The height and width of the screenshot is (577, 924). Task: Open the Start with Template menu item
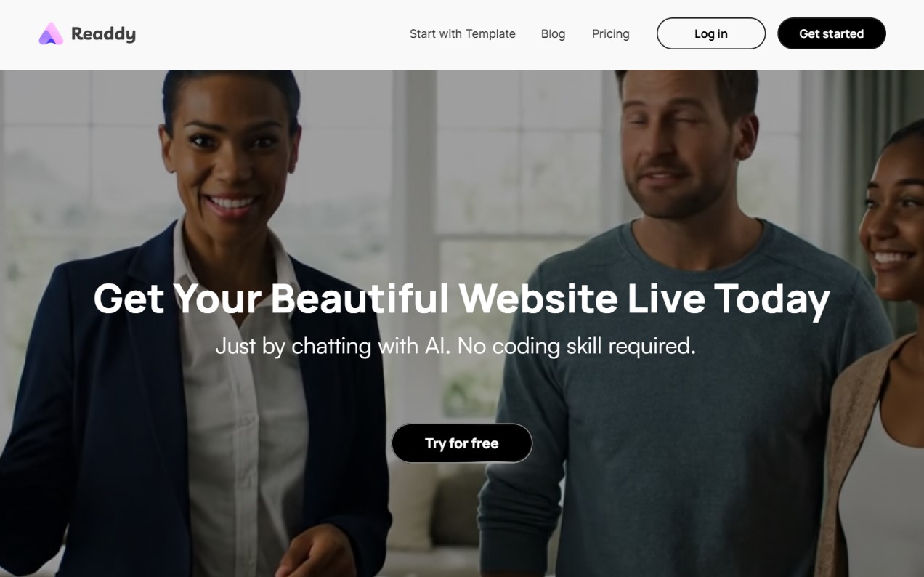tap(463, 33)
